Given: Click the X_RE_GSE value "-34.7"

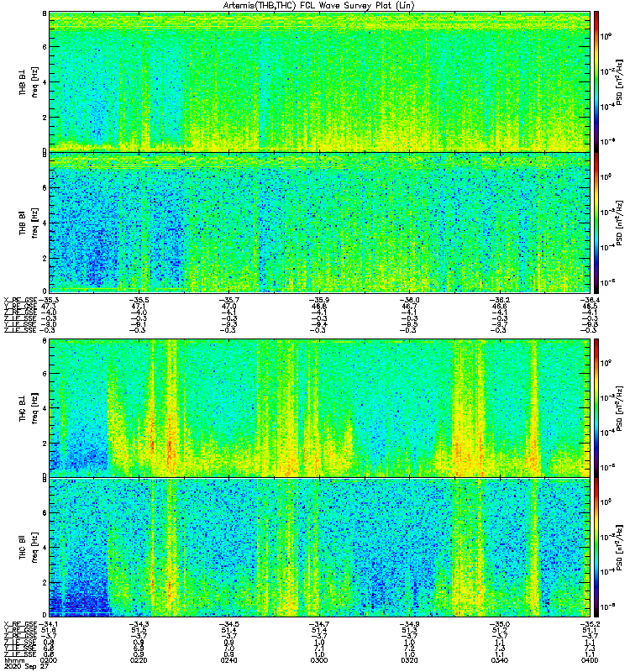Looking at the screenshot, I should [x=319, y=624].
